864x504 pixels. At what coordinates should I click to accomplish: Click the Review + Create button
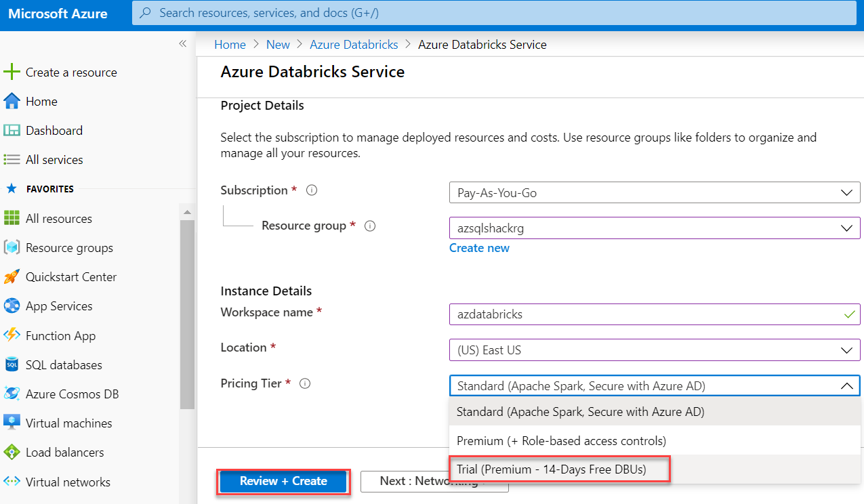[x=283, y=481]
